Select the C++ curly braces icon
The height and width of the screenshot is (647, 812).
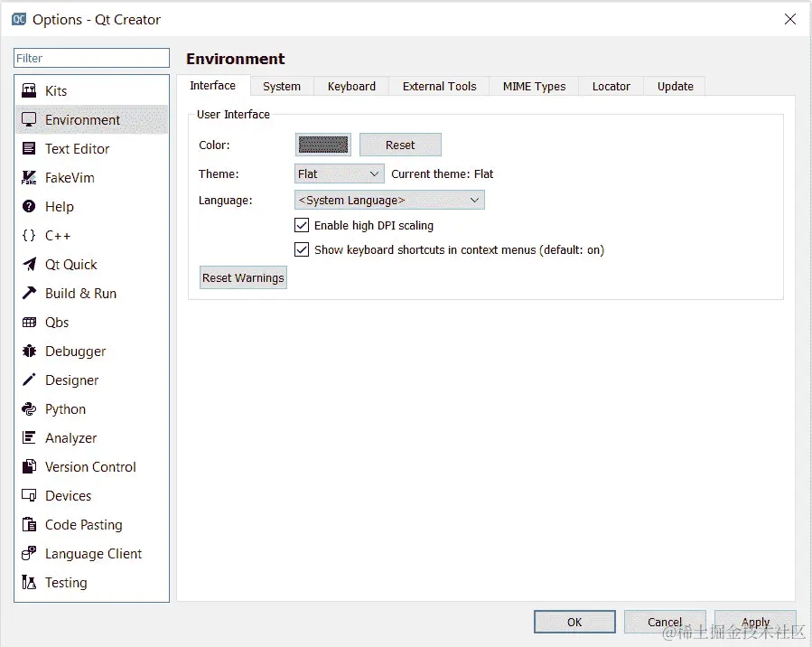29,235
